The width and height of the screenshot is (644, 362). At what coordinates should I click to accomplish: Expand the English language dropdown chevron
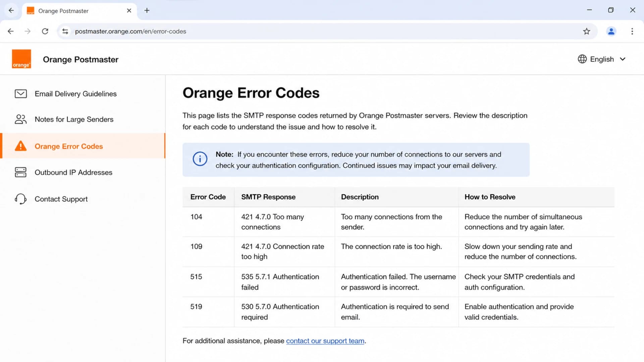(x=623, y=59)
